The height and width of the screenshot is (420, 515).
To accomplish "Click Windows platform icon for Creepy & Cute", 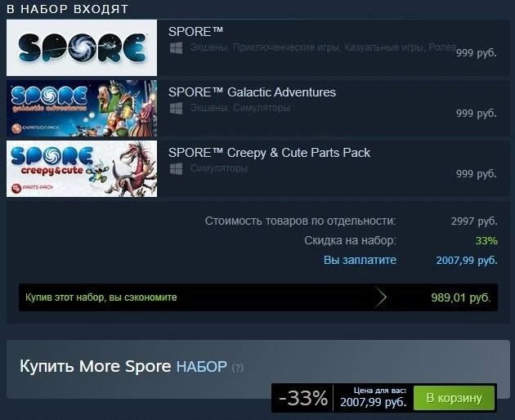I will (176, 169).
